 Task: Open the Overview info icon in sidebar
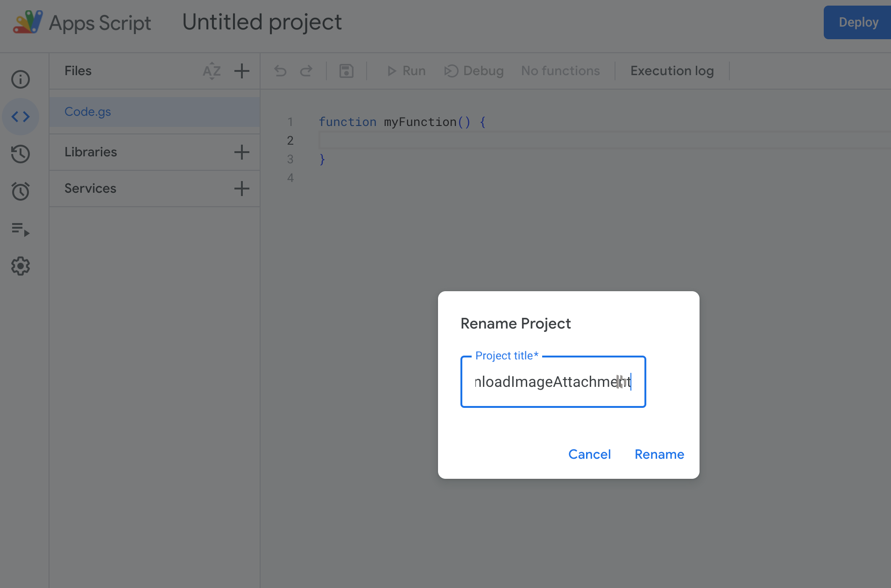(x=21, y=79)
